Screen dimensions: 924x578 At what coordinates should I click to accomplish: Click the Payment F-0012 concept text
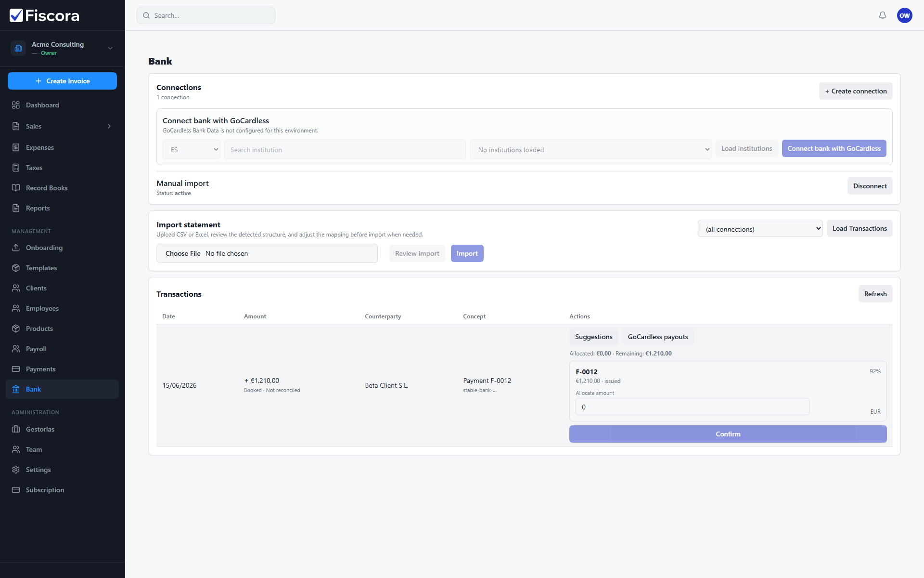[487, 381]
